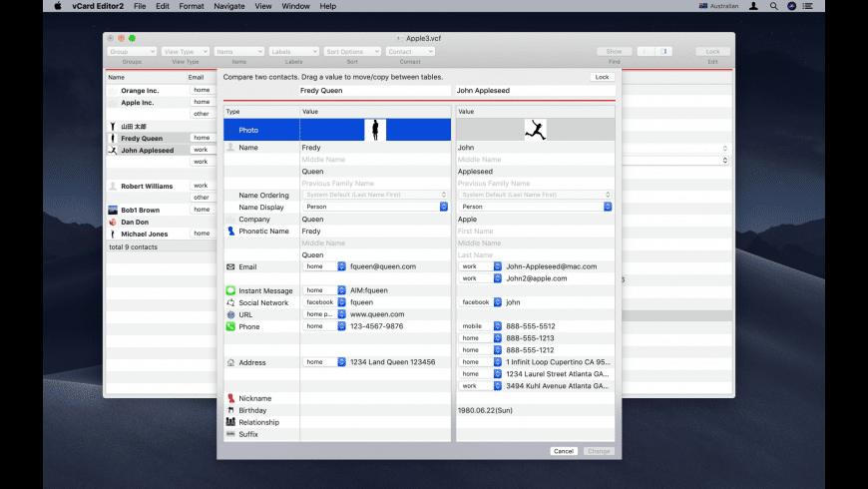The image size is (868, 489).
Task: Open the Items dropdown
Action: tap(239, 52)
